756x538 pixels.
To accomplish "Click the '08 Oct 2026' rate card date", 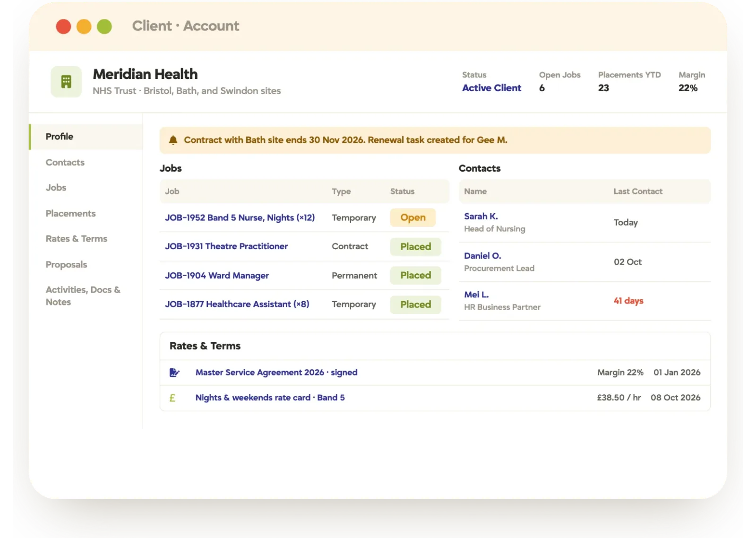I will pos(676,398).
